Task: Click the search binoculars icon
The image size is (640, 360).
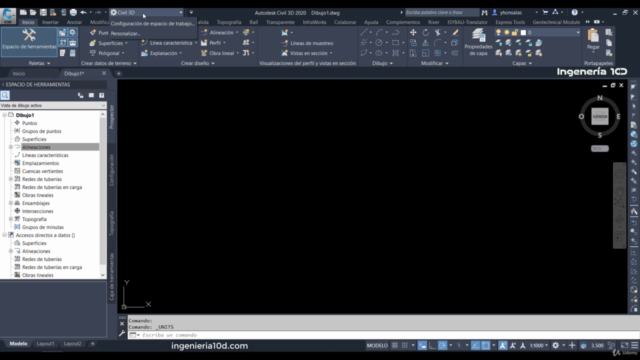Action: point(484,13)
